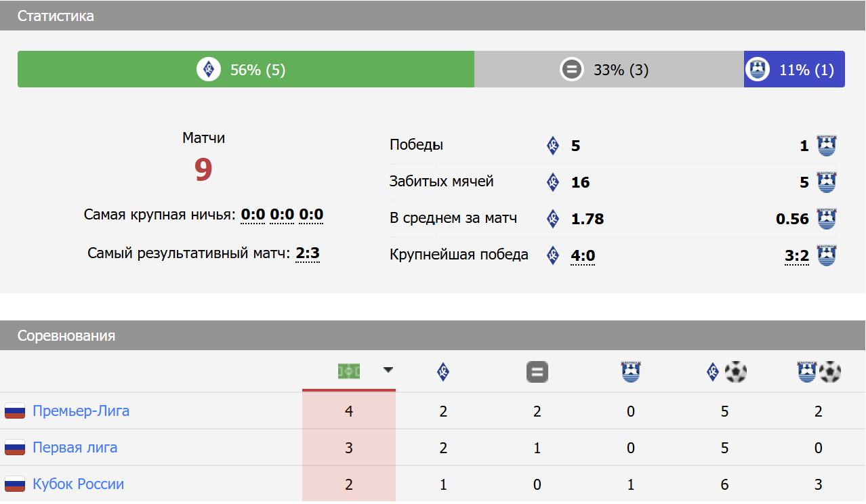Click Krylia Sovetov wins column header icon
The width and height of the screenshot is (866, 504).
pyautogui.click(x=443, y=371)
